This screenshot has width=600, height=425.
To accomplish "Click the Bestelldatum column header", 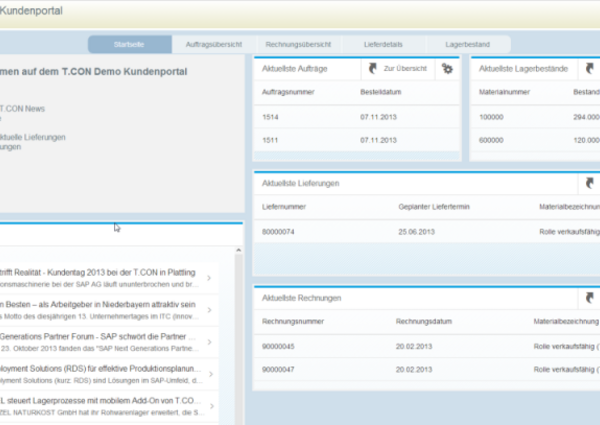I will pos(381,92).
